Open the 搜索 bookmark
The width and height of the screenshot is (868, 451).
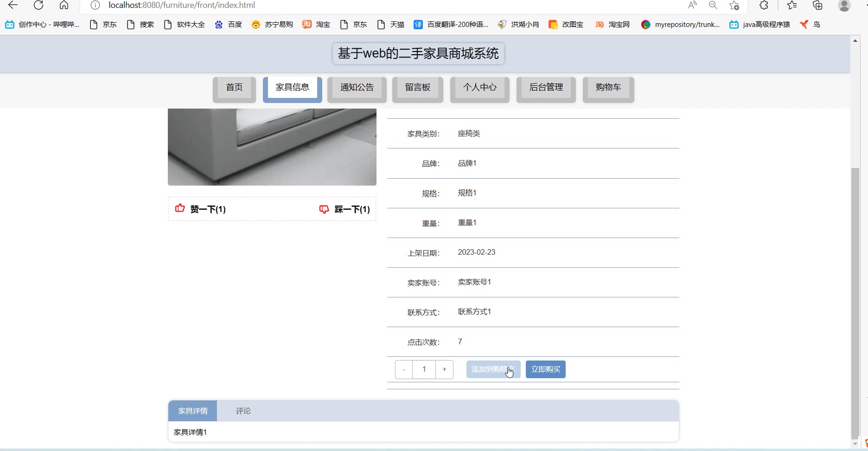[x=140, y=25]
